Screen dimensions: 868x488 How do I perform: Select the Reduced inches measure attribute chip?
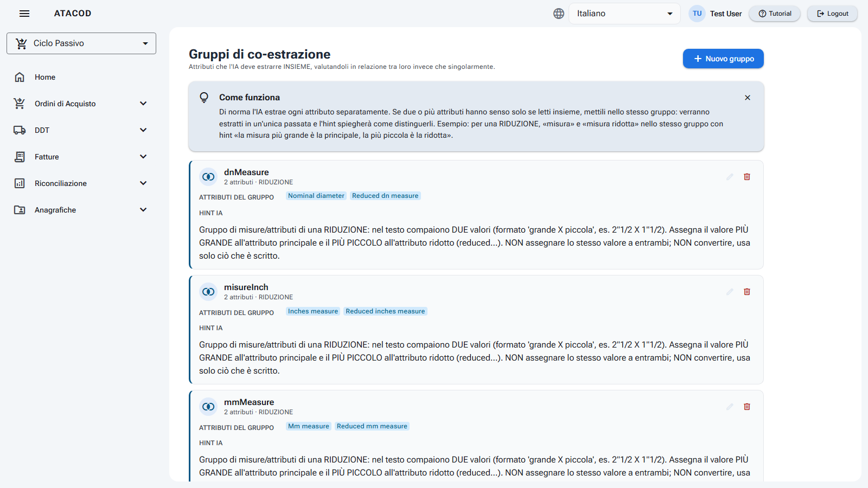385,311
